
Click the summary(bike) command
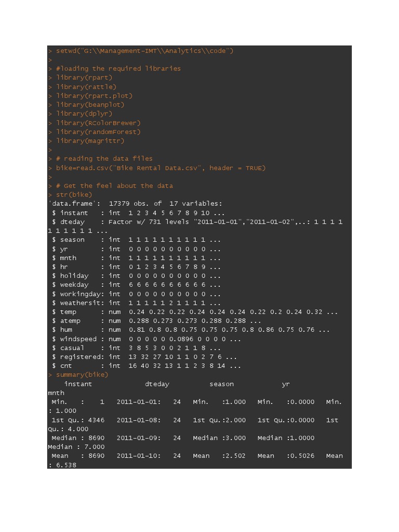[82, 375]
